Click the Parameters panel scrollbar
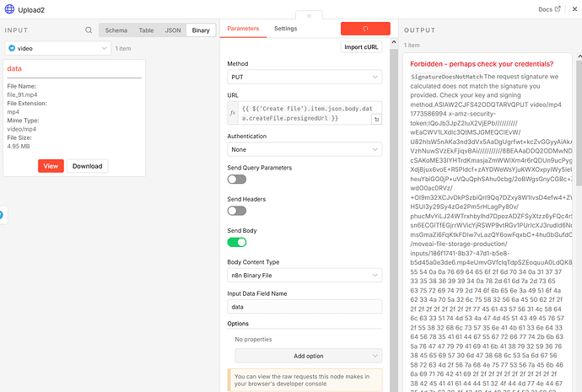This screenshot has height=392, width=582. [394, 219]
